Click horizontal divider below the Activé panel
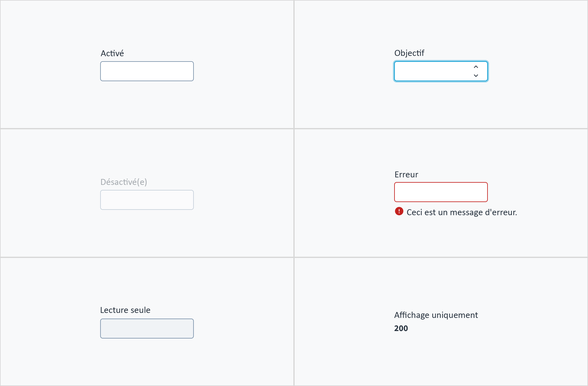This screenshot has width=588, height=386. pyautogui.click(x=147, y=129)
